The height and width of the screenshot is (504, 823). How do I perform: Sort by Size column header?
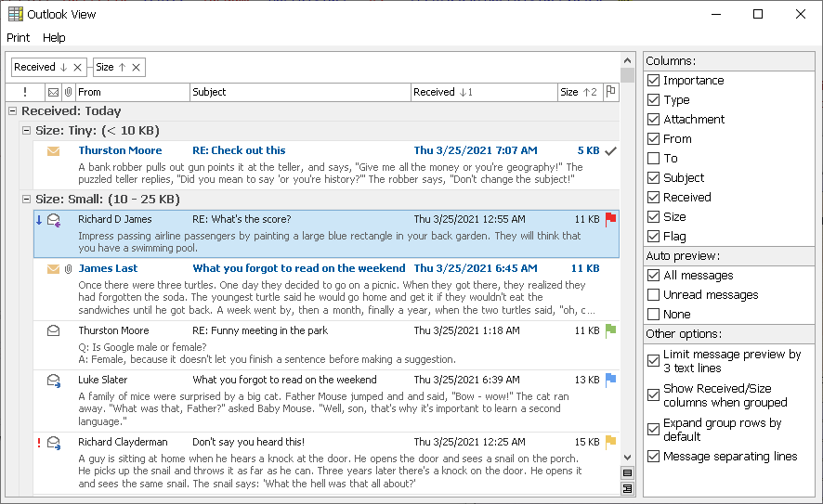tap(580, 92)
